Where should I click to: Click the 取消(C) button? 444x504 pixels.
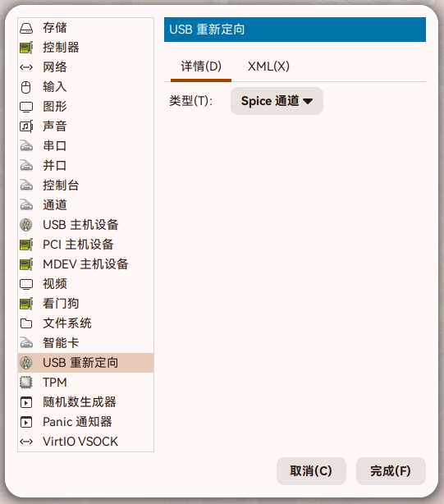tap(311, 471)
